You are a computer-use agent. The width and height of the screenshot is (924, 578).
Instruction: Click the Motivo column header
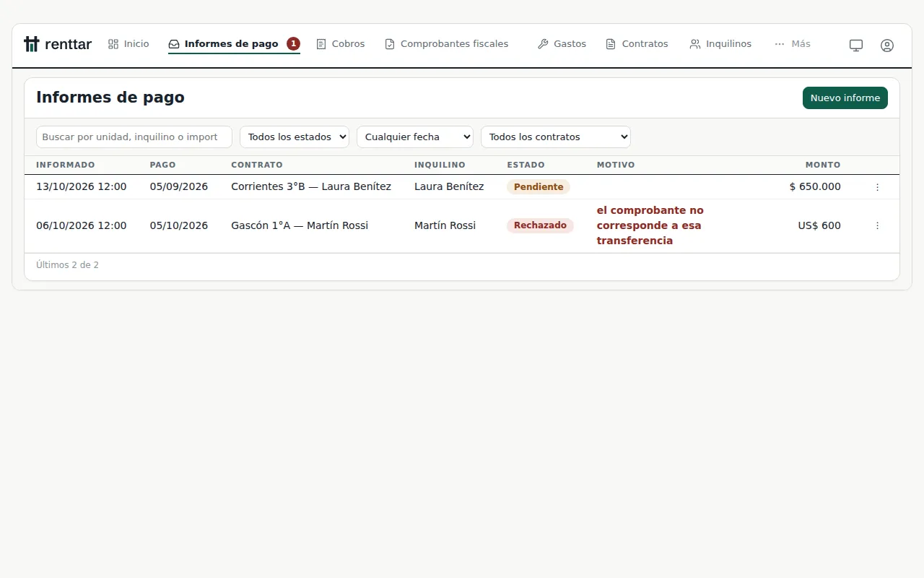pos(616,165)
